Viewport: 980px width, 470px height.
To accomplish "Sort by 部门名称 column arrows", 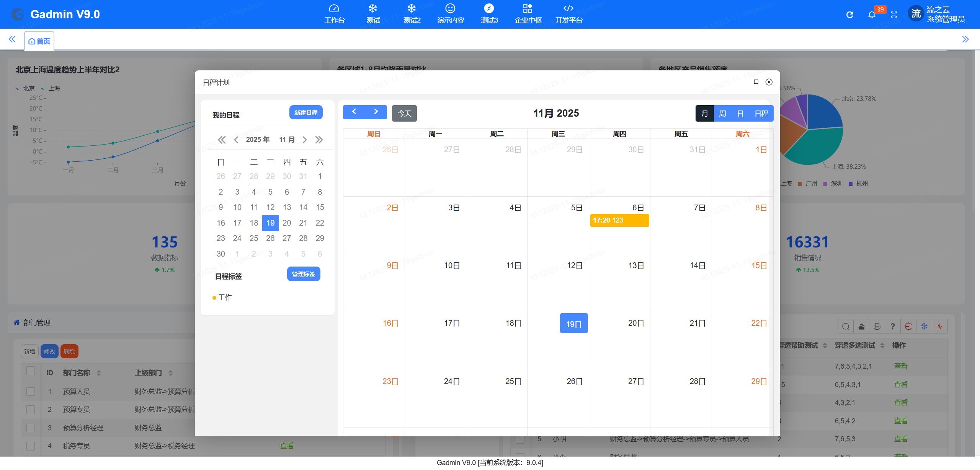I will click(99, 373).
